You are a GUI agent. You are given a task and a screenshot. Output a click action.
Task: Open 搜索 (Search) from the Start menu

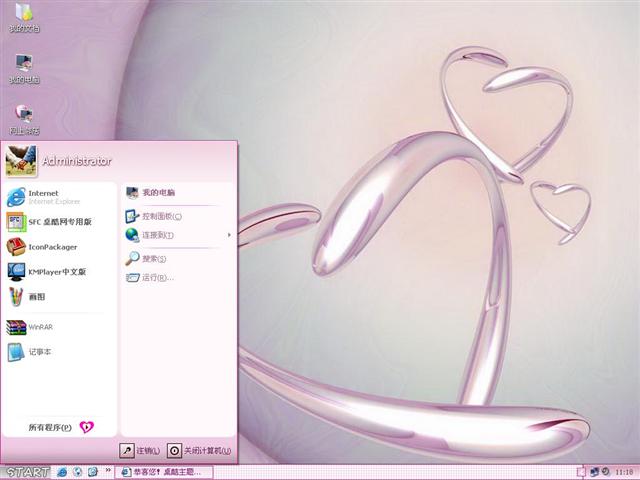pyautogui.click(x=153, y=259)
